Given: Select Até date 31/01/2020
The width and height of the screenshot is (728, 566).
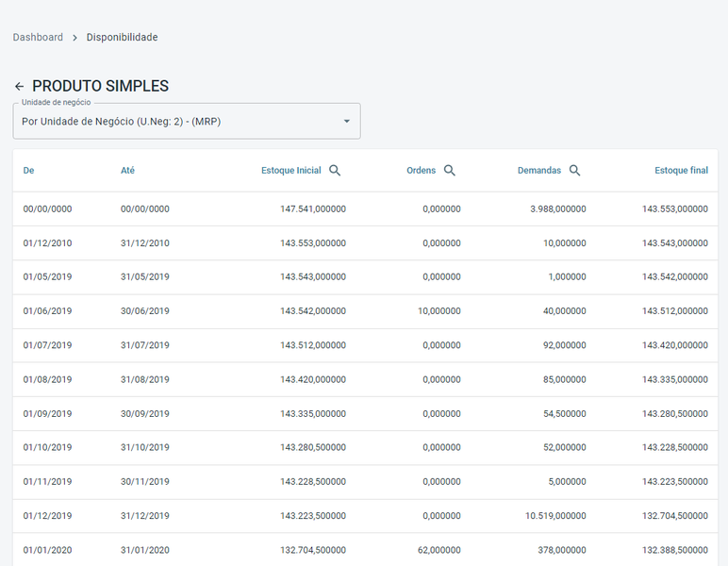Looking at the screenshot, I should click(x=145, y=550).
